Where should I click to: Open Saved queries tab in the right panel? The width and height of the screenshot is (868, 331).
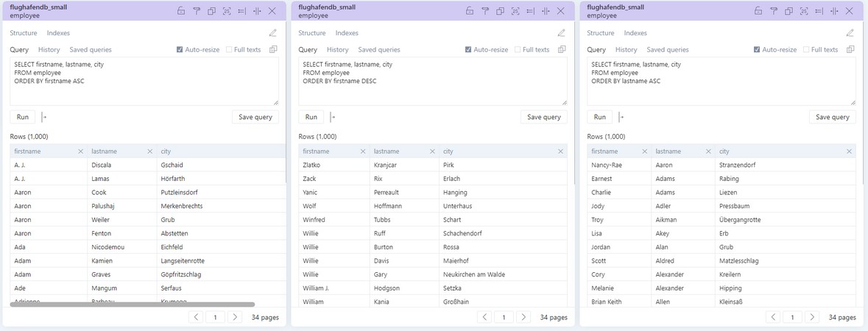(x=667, y=50)
